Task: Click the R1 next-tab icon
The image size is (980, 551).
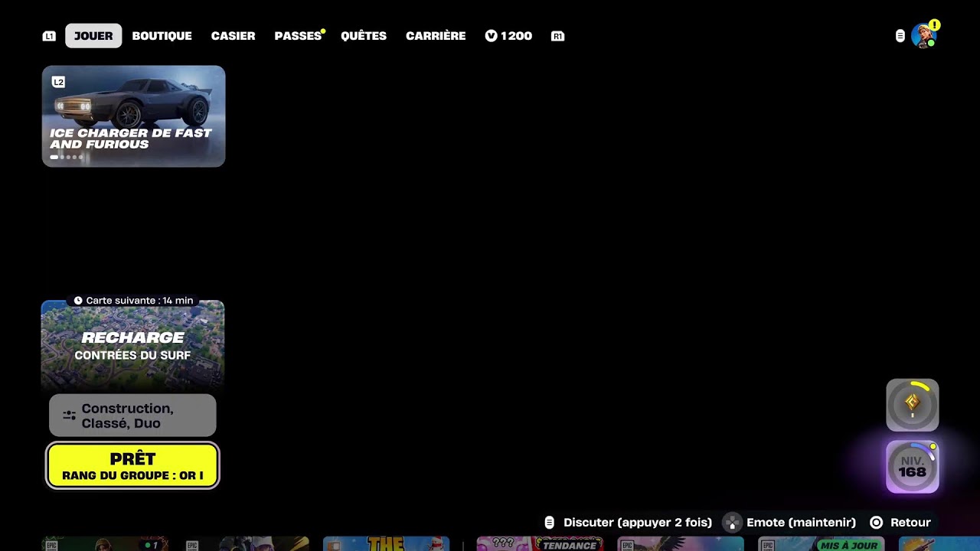Action: tap(557, 36)
